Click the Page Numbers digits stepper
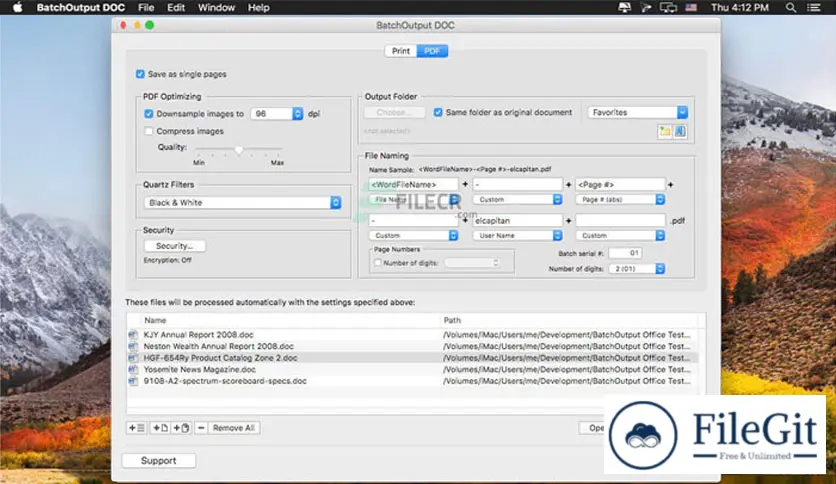This screenshot has width=836, height=484. pos(496,263)
